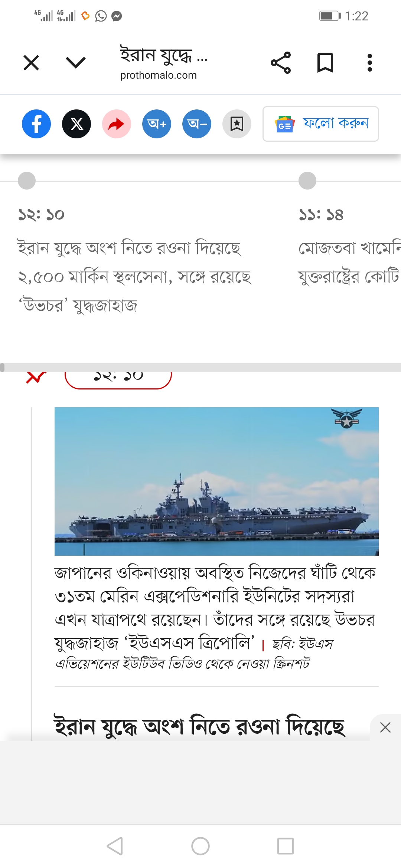The height and width of the screenshot is (868, 401).
Task: Decrease font size with অ− button
Action: (x=197, y=124)
